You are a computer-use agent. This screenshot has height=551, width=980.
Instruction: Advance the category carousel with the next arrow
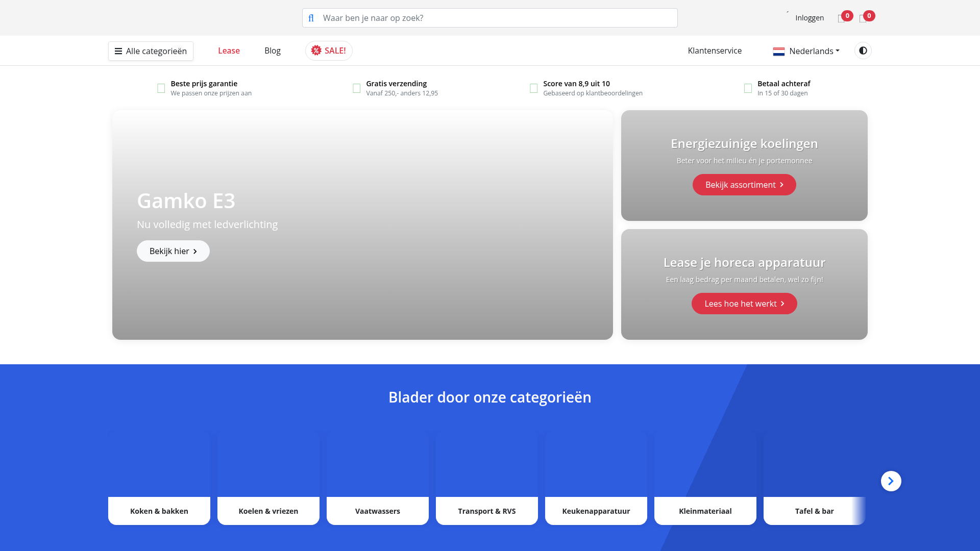click(891, 481)
